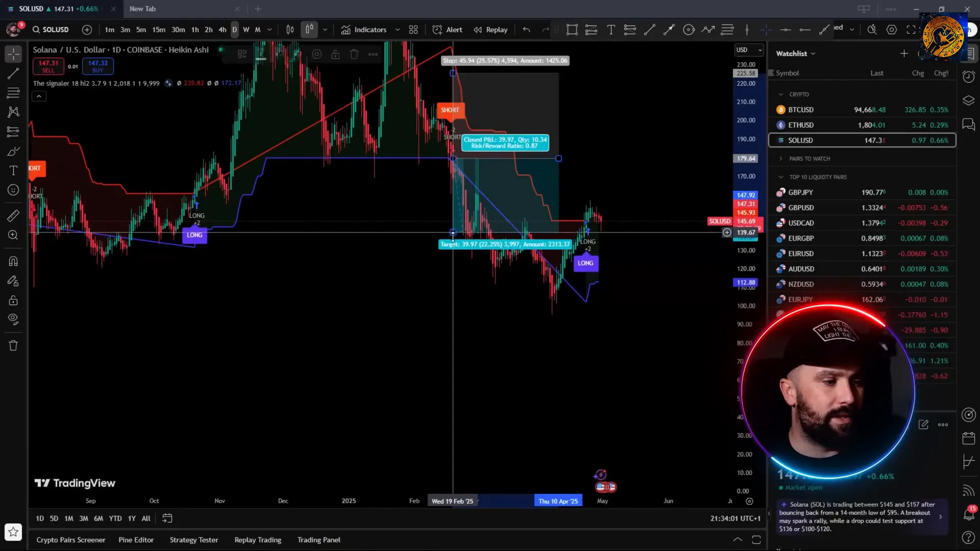The height and width of the screenshot is (551, 980).
Task: Toggle magnet mode for drawings
Action: [x=13, y=261]
